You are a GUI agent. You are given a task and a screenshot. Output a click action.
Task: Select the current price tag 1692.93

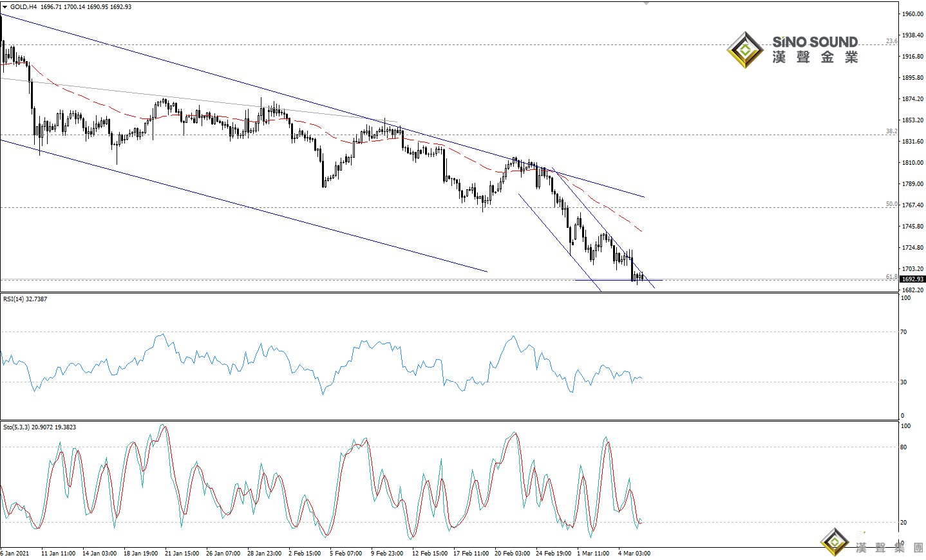[x=912, y=279]
